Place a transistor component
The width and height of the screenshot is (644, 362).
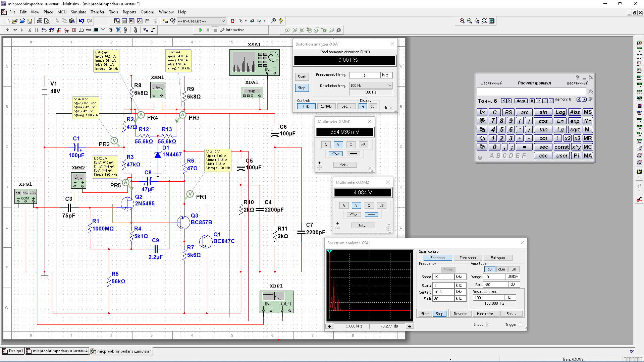(x=30, y=30)
